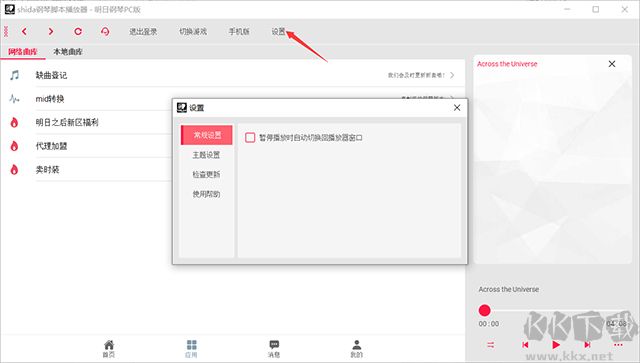Image resolution: width=640 pixels, height=363 pixels.
Task: Select 检查更新 in the settings dialog
Action: 207,174
